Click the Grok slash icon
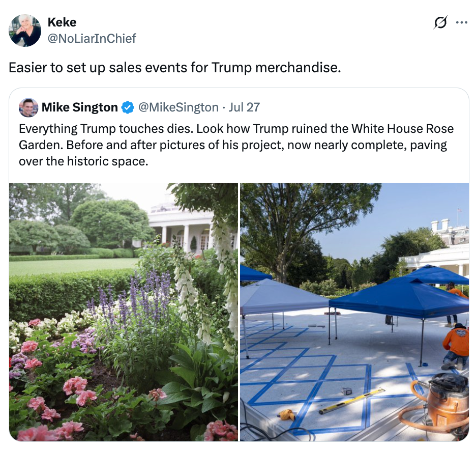 440,22
